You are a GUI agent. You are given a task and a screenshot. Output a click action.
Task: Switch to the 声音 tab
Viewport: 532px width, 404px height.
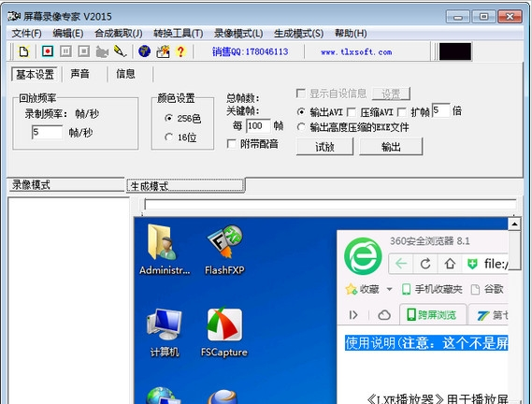pos(79,74)
